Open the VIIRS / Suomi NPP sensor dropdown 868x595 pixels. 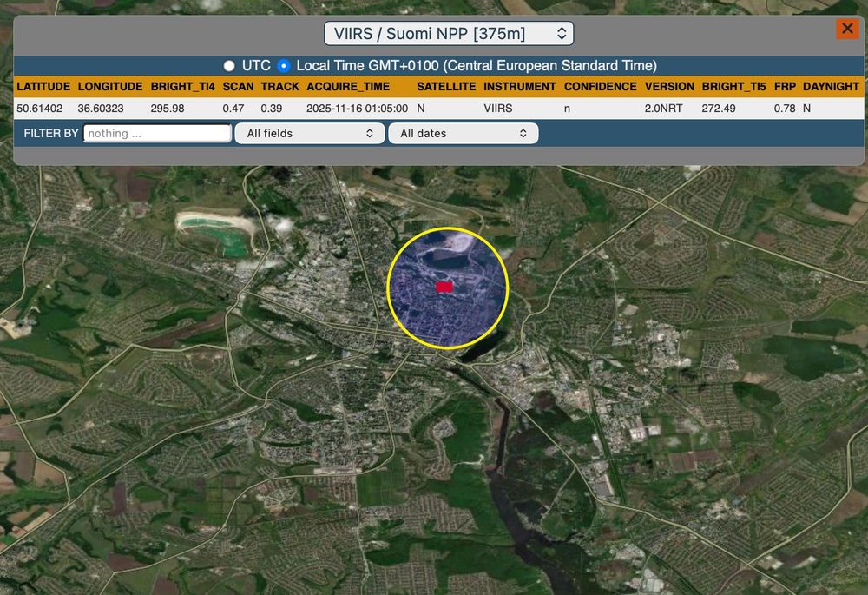click(x=449, y=33)
